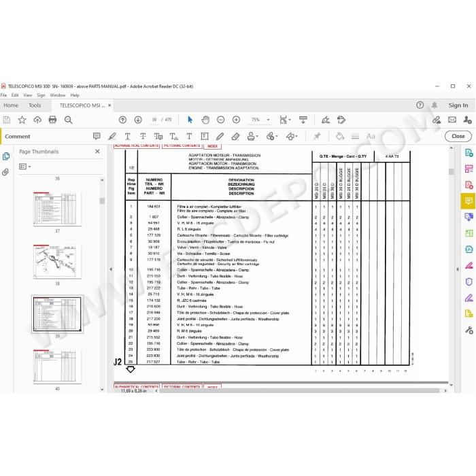Click in the page number field
476x476 pixels.
154,120
